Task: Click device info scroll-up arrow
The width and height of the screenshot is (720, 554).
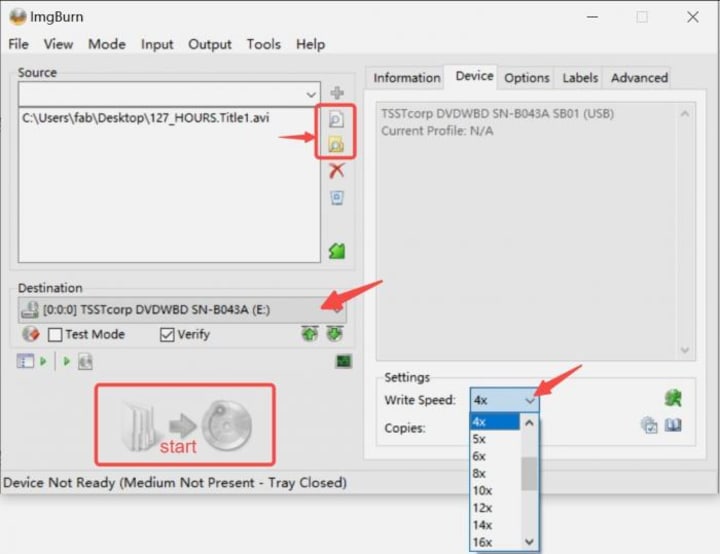Action: click(x=685, y=113)
